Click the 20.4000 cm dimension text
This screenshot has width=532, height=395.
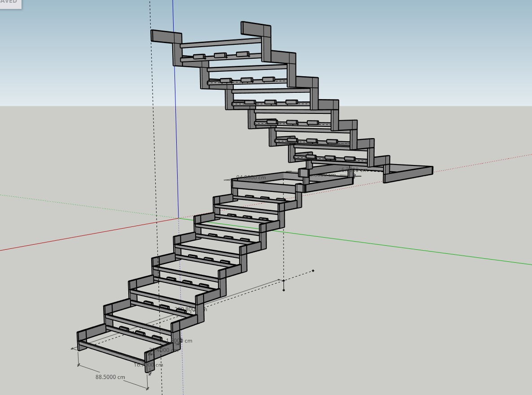pos(164,350)
